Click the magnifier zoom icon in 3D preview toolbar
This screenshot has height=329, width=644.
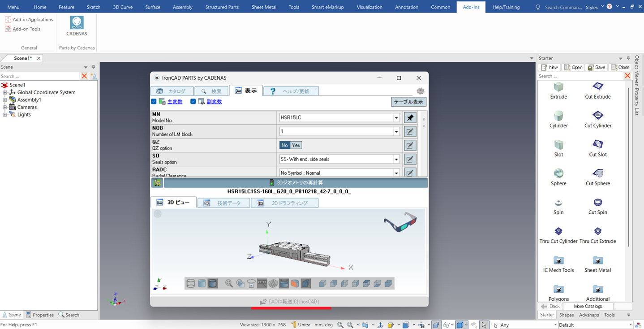click(x=229, y=283)
